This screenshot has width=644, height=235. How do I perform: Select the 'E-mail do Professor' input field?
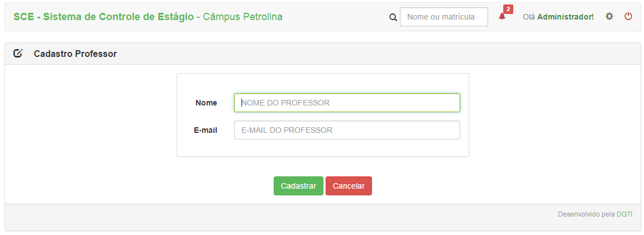pos(347,130)
